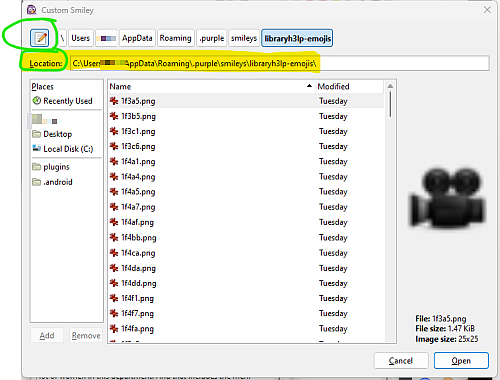Click the Remove bookmark button
The image size is (500, 380).
point(86,335)
